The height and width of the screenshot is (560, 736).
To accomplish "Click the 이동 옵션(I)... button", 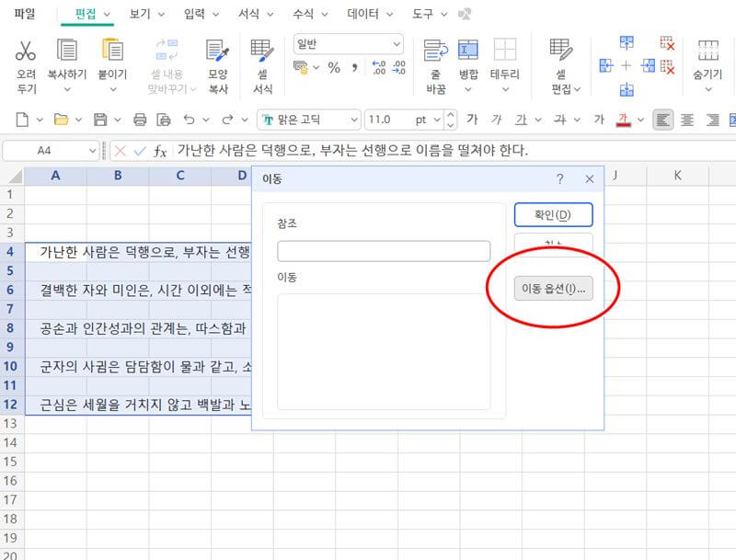I will [x=554, y=289].
